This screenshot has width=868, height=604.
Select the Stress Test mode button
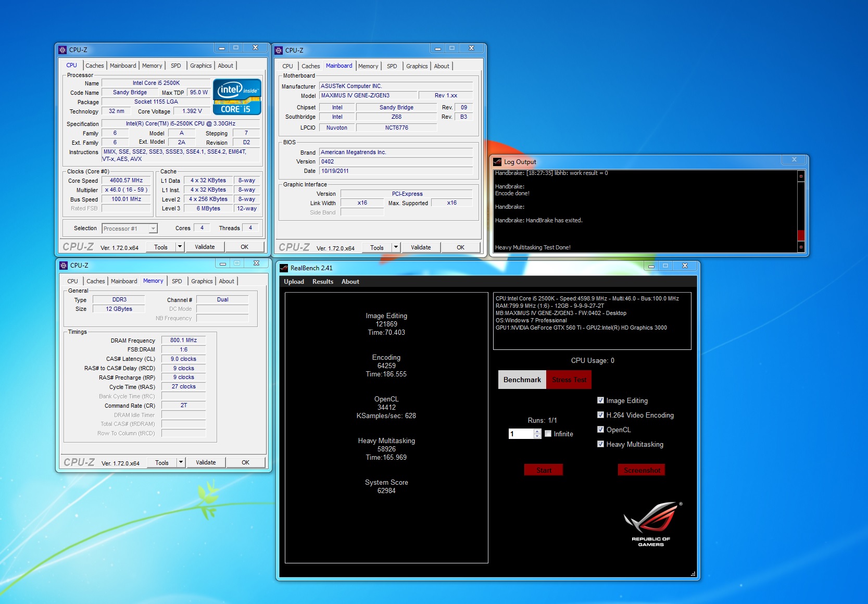point(569,380)
